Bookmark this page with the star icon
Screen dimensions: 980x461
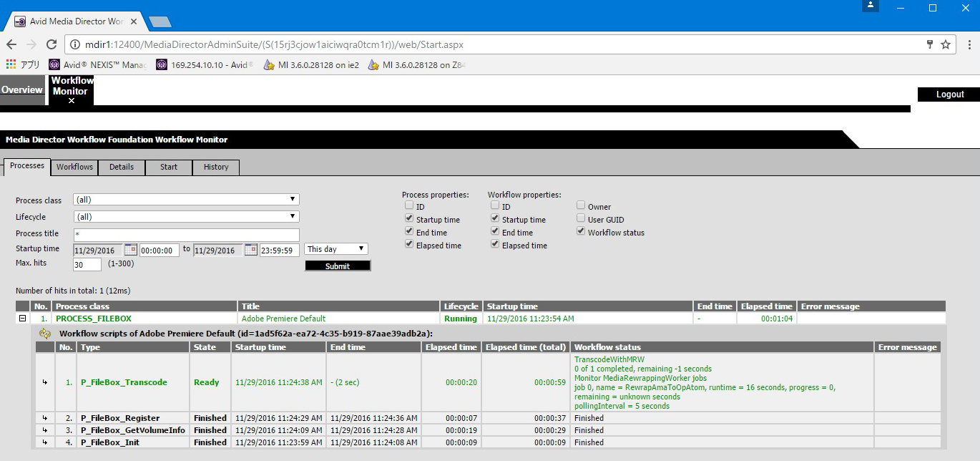point(946,44)
